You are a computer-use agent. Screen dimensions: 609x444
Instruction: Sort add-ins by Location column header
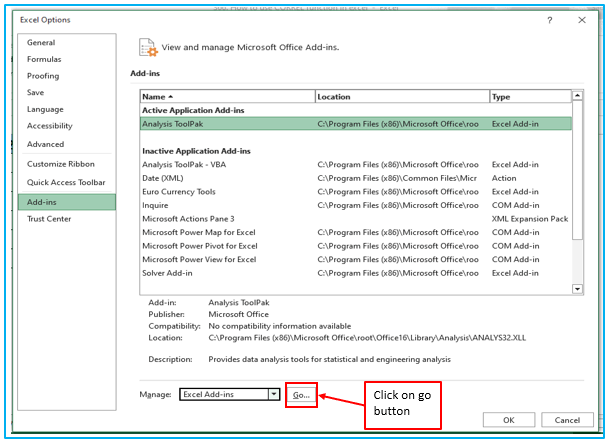pos(402,97)
